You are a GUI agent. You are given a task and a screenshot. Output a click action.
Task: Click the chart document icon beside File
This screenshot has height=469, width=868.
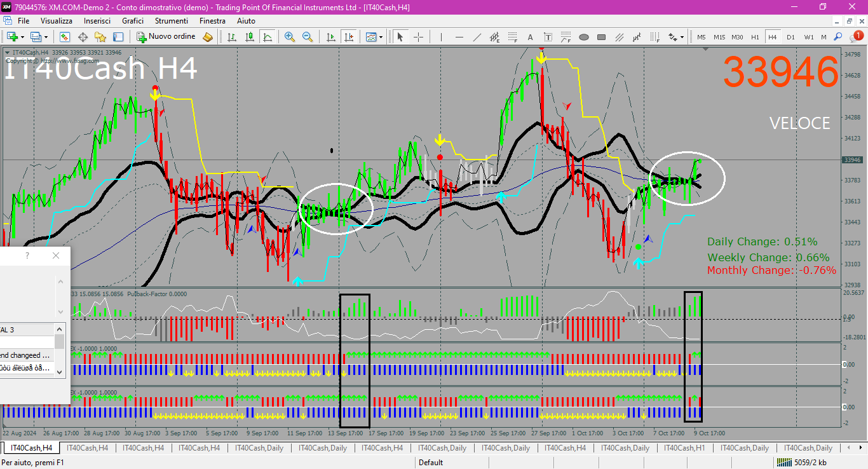(x=9, y=21)
